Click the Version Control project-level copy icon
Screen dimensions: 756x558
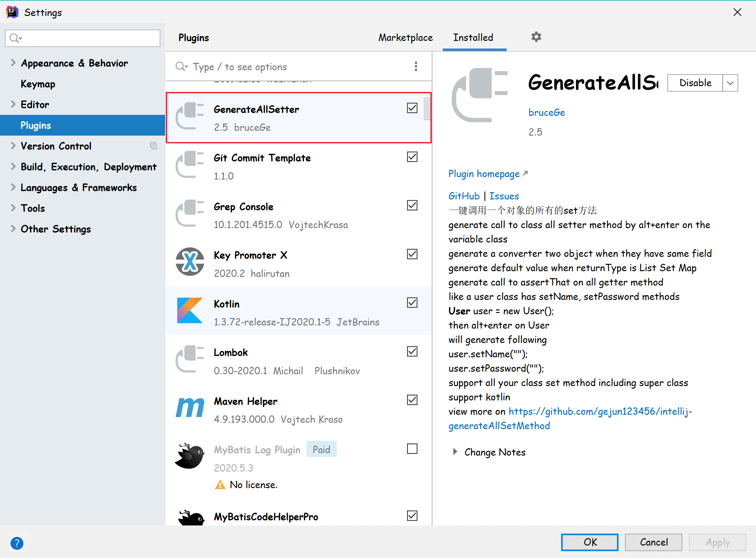coord(154,145)
